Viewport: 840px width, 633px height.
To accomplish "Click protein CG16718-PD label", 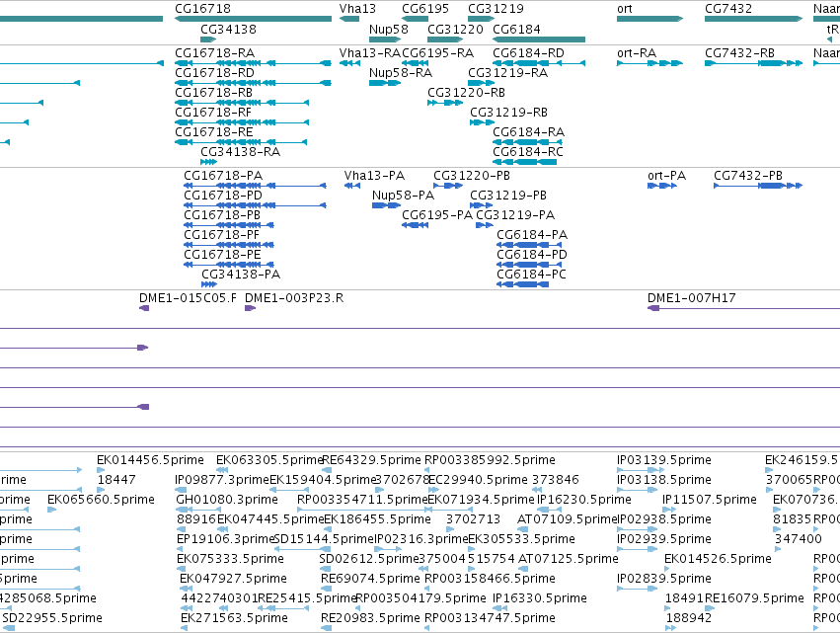I will click(x=223, y=196).
